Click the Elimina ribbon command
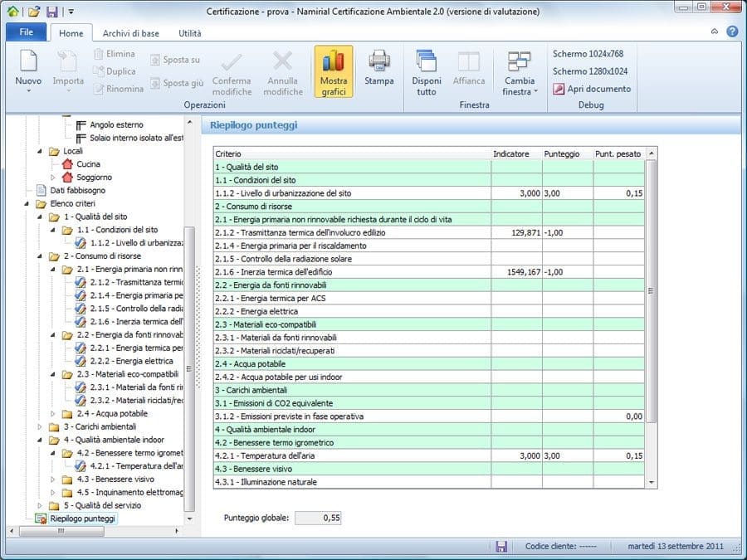 tap(115, 54)
